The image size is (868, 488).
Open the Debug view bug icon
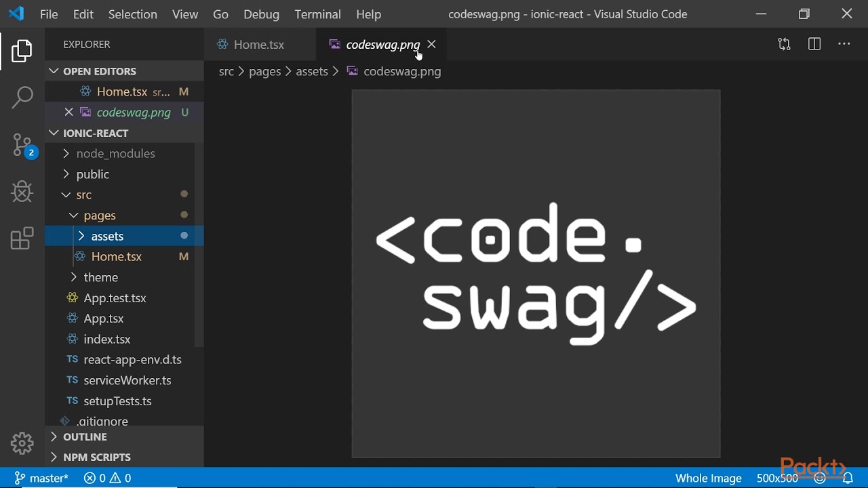coord(22,192)
